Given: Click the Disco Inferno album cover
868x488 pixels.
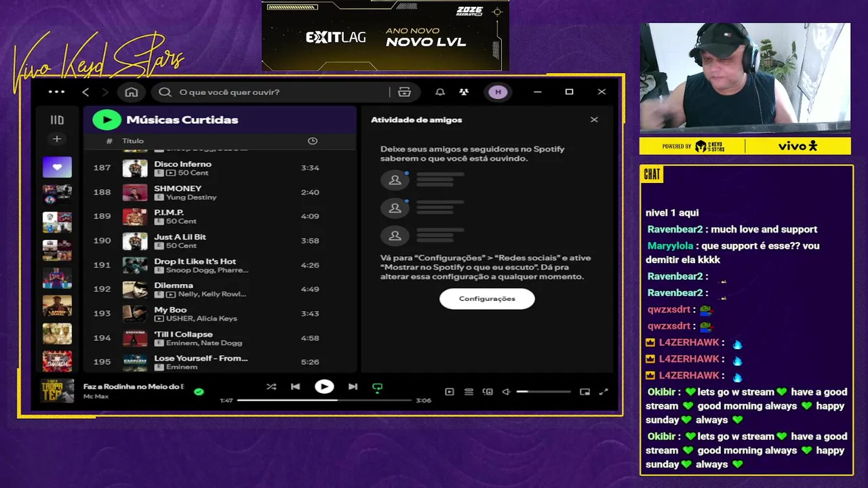Looking at the screenshot, I should click(135, 168).
